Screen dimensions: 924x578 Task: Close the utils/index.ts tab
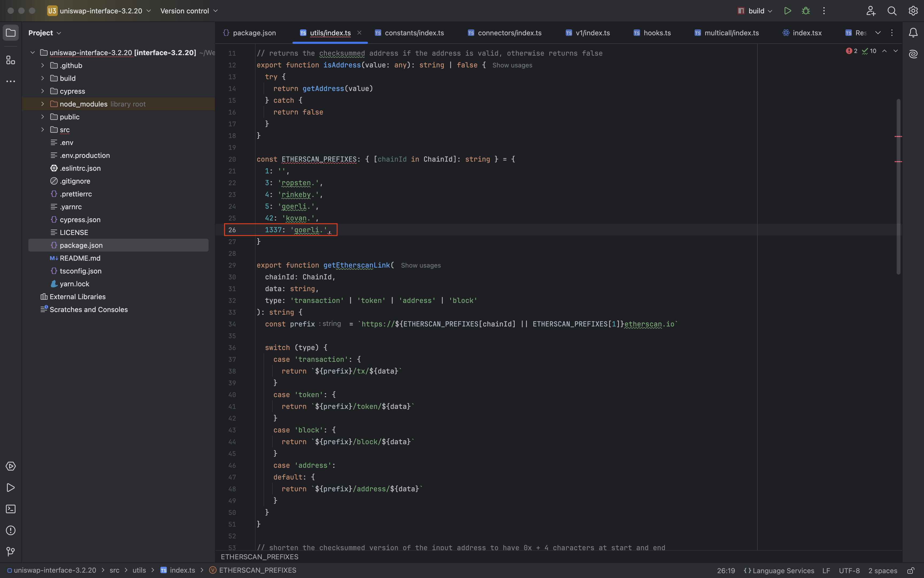click(359, 33)
